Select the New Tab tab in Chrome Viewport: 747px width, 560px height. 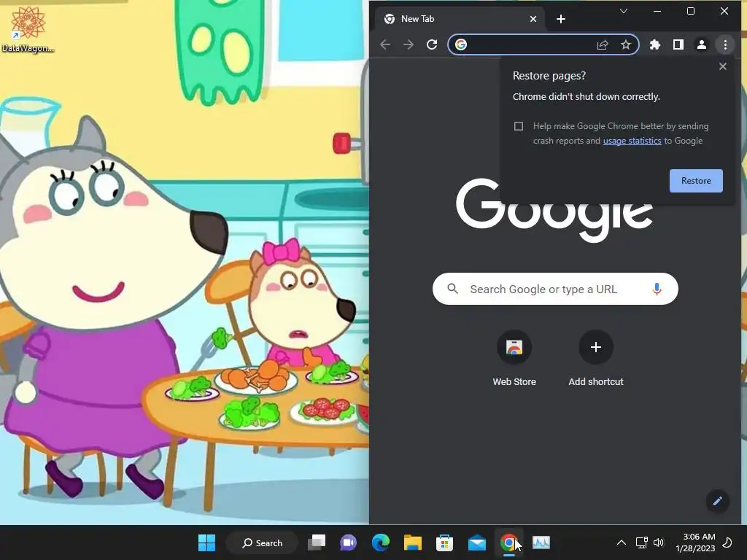pos(460,19)
